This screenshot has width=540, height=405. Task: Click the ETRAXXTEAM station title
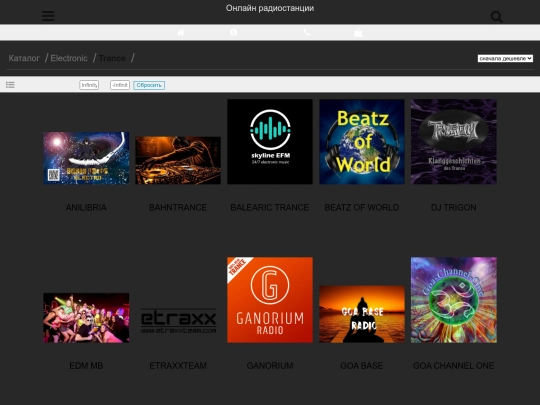[x=178, y=366]
